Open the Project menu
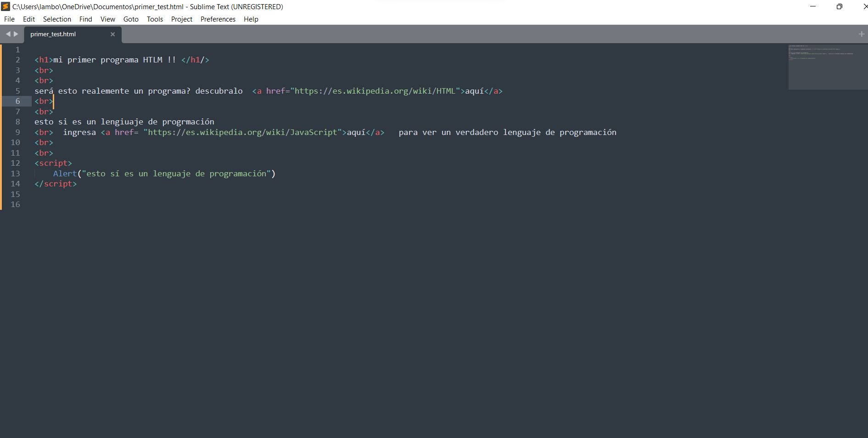The image size is (868, 438). point(182,19)
